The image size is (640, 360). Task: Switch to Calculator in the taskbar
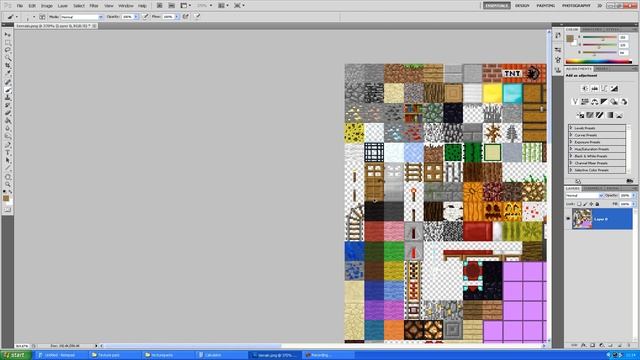[x=221, y=355]
